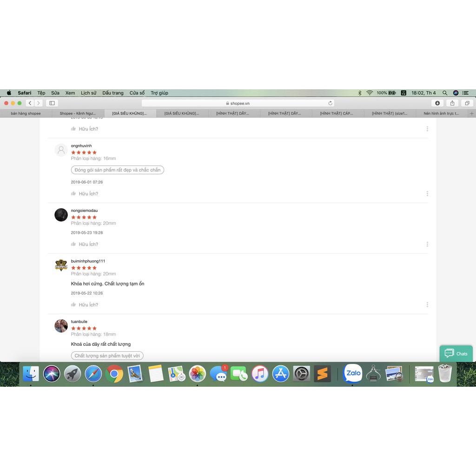Screen dimensions: 476x476
Task: Show all tabs overview icon
Action: pyautogui.click(x=467, y=103)
